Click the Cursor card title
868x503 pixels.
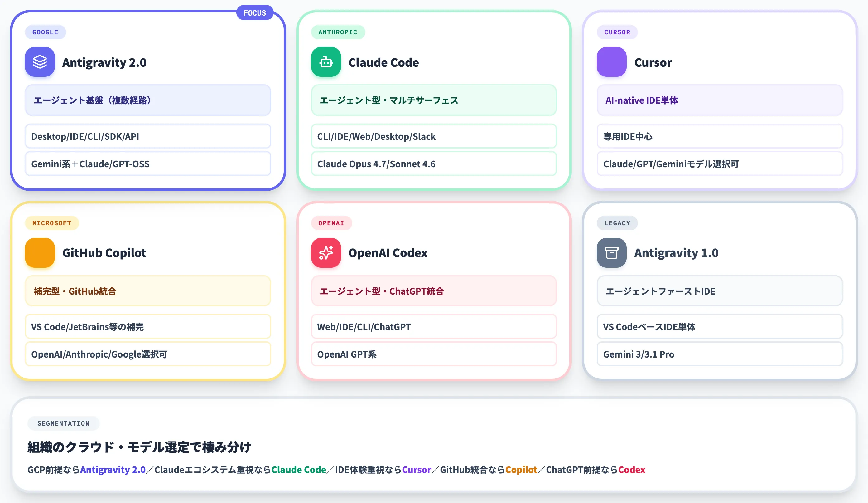pos(653,62)
